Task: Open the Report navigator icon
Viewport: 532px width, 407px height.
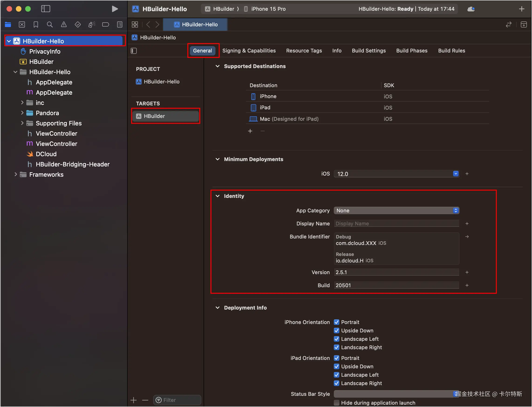Action: [x=119, y=24]
